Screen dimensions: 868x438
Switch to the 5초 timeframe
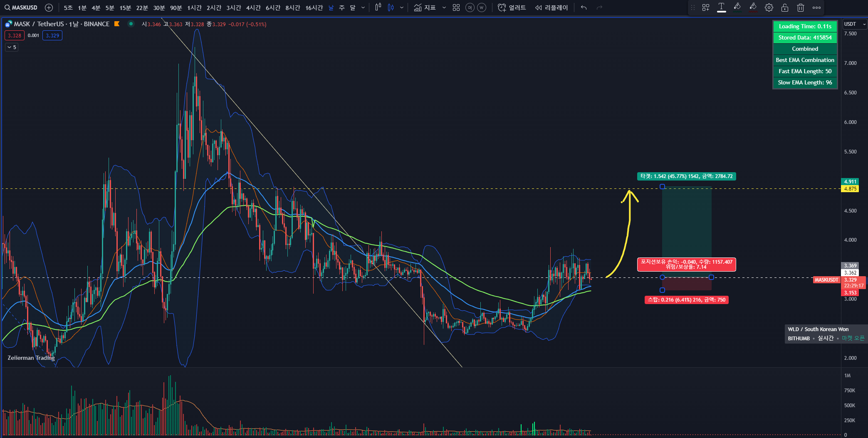coord(68,7)
